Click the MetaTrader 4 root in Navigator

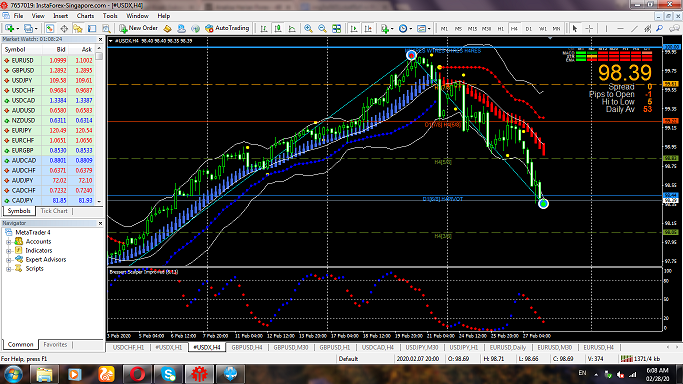pos(33,232)
